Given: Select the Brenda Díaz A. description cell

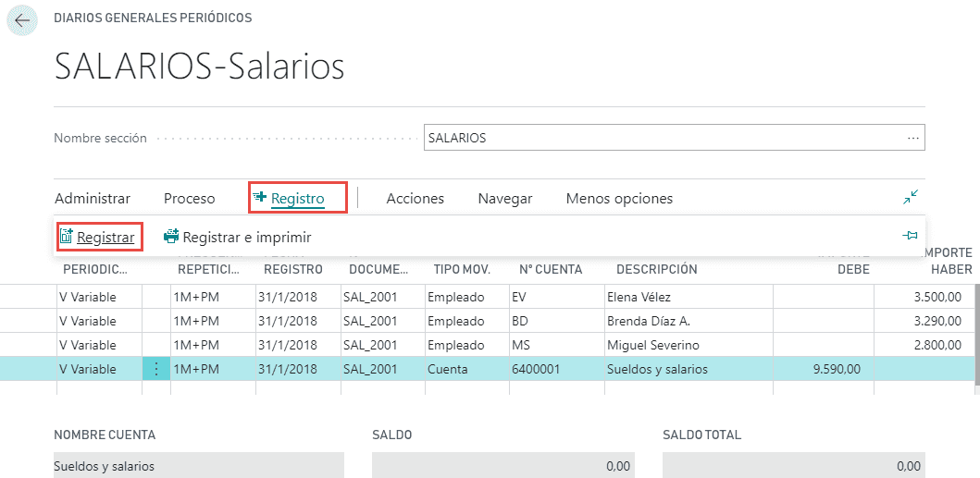Looking at the screenshot, I should (688, 321).
